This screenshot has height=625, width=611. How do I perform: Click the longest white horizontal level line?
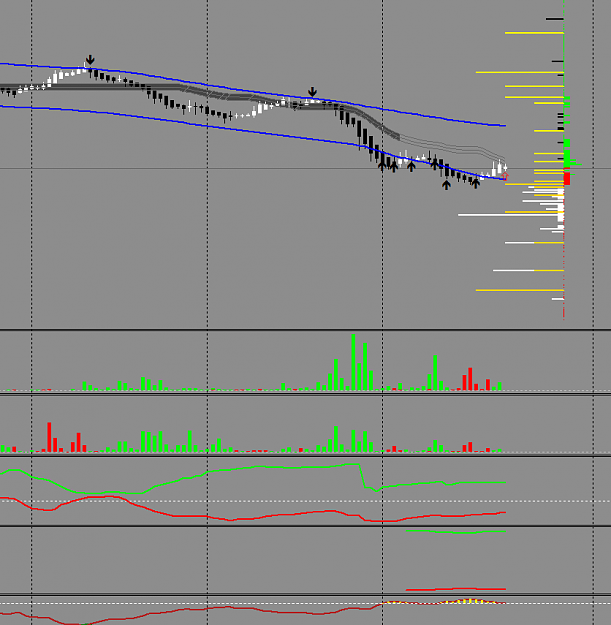pos(511,215)
